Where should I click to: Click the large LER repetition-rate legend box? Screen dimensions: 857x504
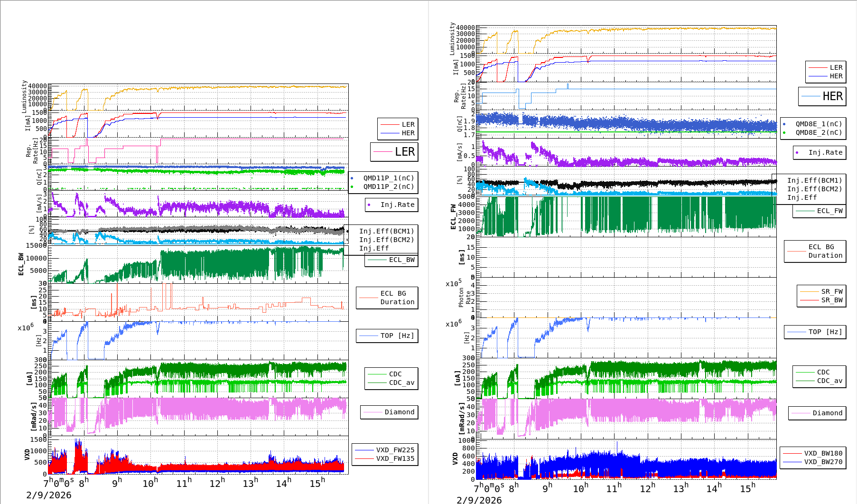[x=394, y=152]
